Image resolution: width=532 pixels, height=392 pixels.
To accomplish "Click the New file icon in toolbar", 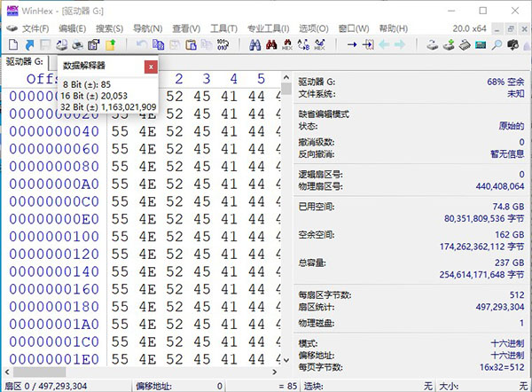I will (12, 44).
